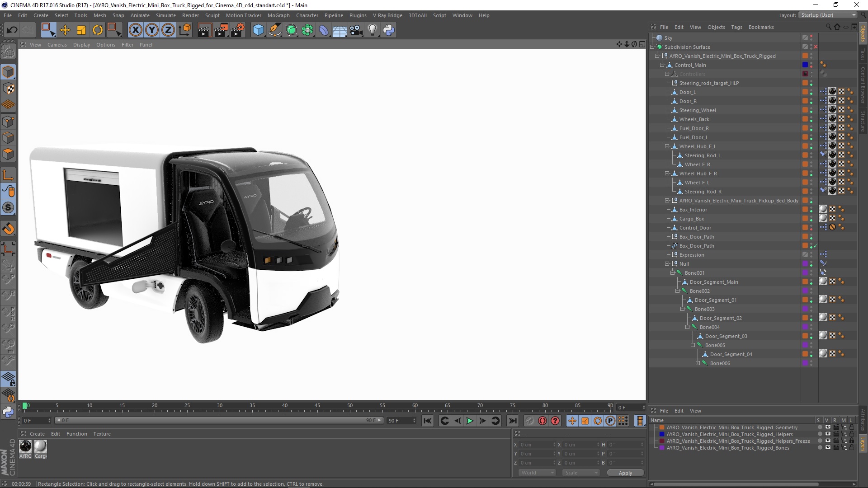
Task: Add a Camera object
Action: [x=356, y=30]
